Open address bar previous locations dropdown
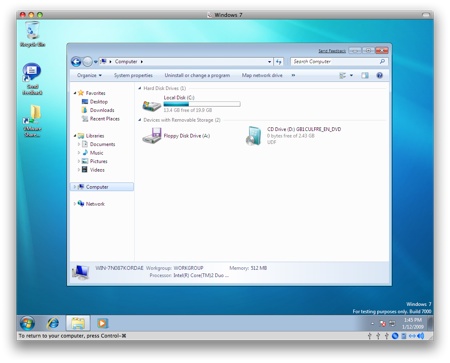 tap(269, 62)
